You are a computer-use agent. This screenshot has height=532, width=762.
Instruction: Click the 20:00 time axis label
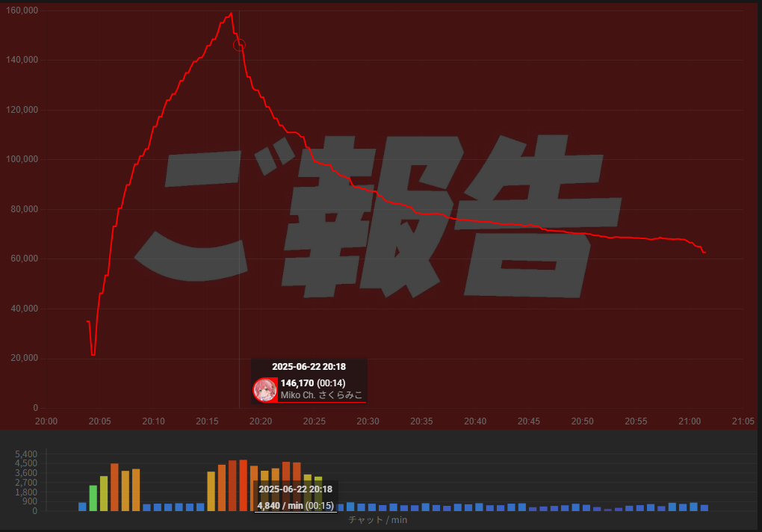pos(46,421)
